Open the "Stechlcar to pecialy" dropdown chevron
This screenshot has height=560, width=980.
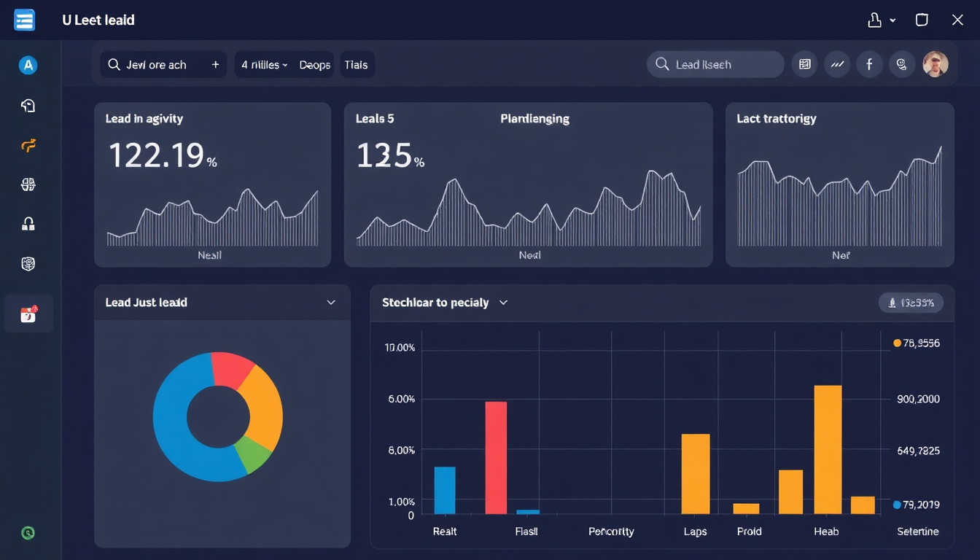coord(503,303)
